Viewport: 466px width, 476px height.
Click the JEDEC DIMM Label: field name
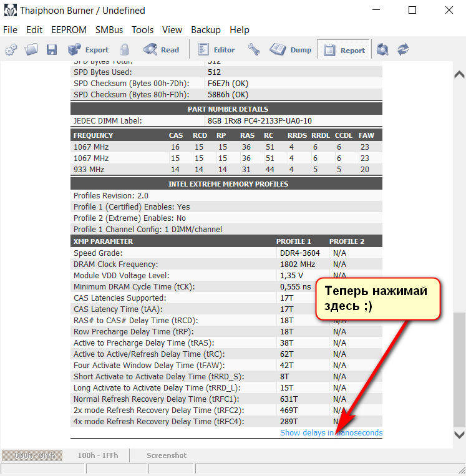tap(107, 121)
